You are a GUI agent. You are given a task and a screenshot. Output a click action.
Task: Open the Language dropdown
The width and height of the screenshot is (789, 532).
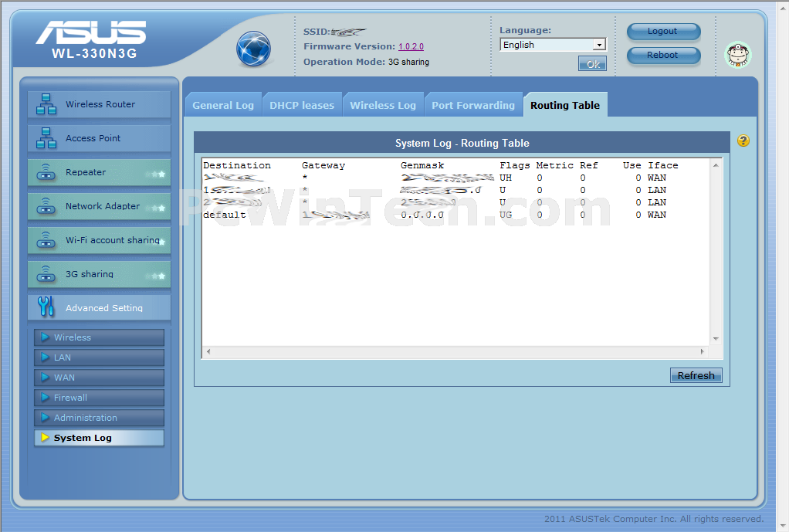pos(553,45)
